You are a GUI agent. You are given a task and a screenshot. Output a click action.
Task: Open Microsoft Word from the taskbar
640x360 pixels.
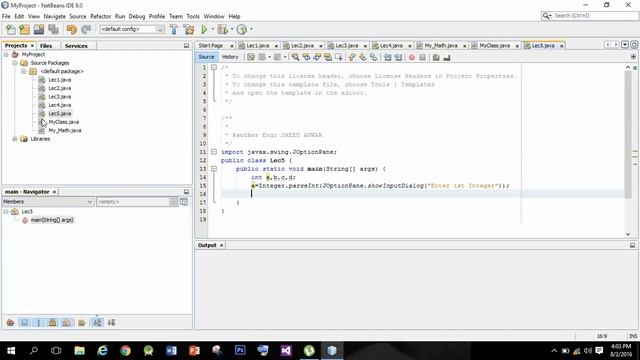click(x=171, y=351)
